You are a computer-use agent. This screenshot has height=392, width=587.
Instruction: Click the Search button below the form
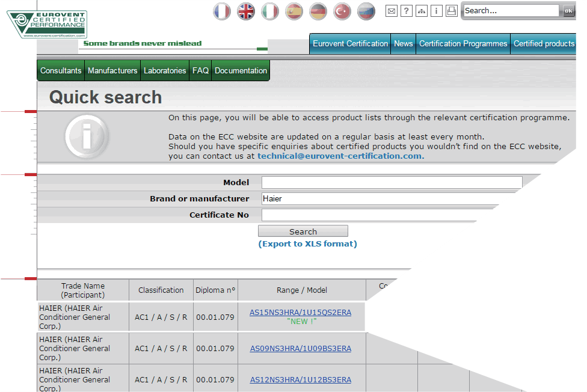tap(303, 231)
